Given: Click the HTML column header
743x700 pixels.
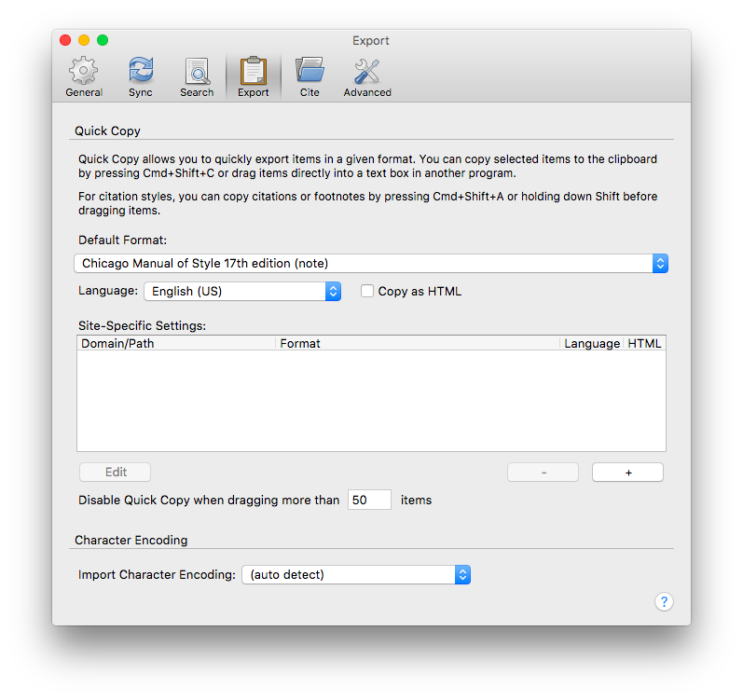Looking at the screenshot, I should 644,343.
